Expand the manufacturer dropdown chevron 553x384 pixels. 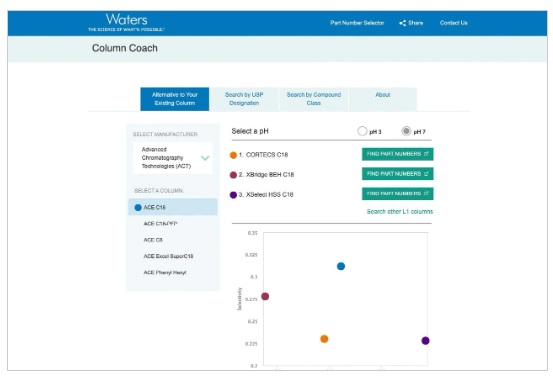coord(205,158)
